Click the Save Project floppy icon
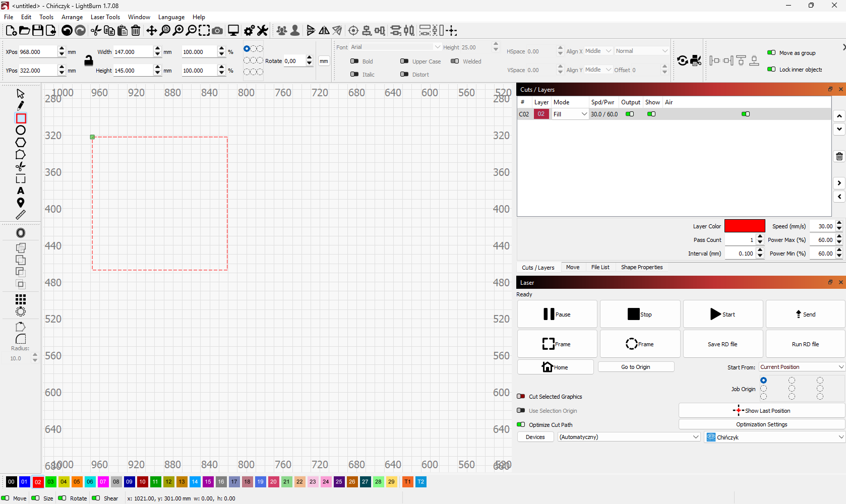Viewport: 846px width, 504px height. (38, 31)
